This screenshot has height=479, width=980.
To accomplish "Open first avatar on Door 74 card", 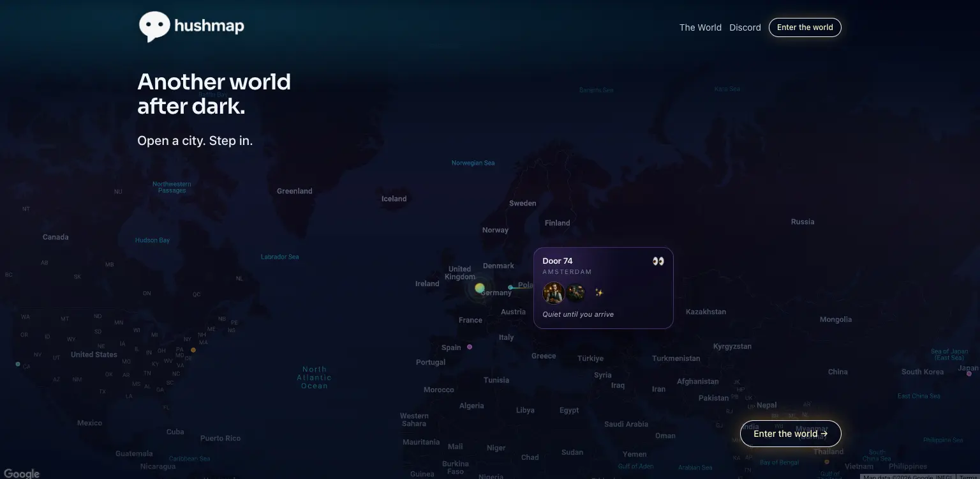I will (x=553, y=293).
